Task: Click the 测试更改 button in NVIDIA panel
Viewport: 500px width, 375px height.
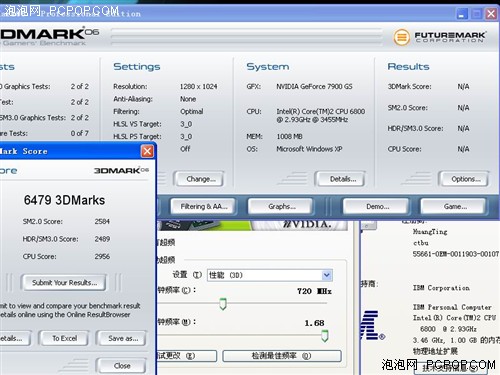Action: coord(186,356)
